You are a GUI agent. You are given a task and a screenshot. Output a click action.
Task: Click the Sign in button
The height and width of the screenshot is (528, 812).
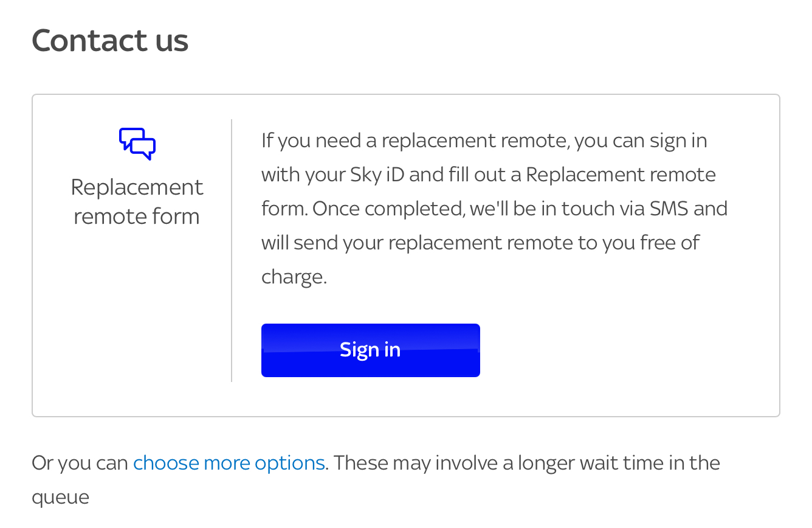point(371,350)
